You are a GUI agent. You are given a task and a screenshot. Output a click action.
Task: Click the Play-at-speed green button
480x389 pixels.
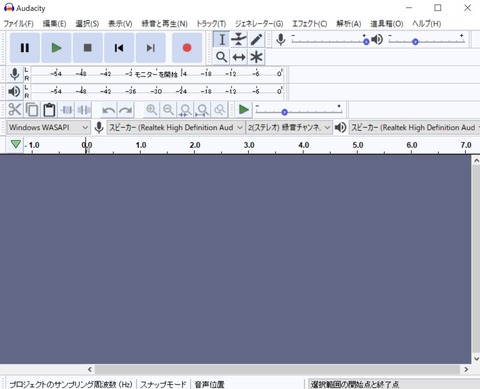point(244,110)
